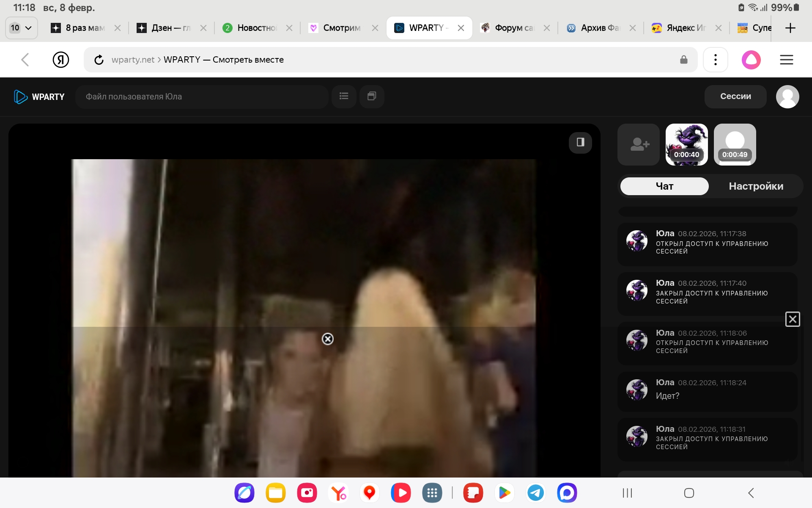812x508 pixels.
Task: Open the Сессии button
Action: (x=735, y=97)
